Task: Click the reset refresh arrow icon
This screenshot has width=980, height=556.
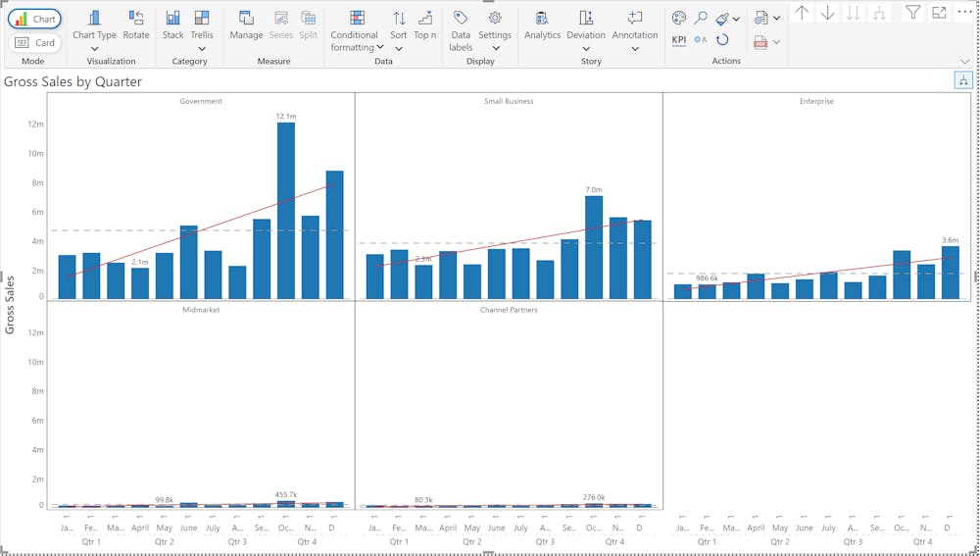Action: (x=722, y=40)
